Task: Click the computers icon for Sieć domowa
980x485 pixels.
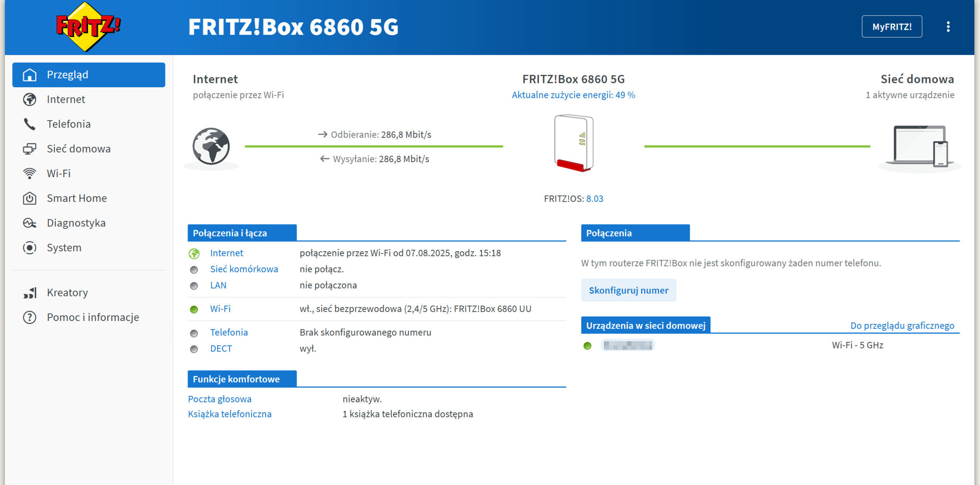Action: click(x=29, y=149)
